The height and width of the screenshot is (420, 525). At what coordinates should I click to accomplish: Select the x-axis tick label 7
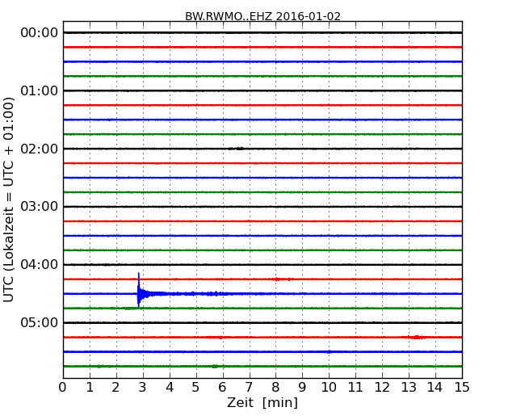point(249,388)
